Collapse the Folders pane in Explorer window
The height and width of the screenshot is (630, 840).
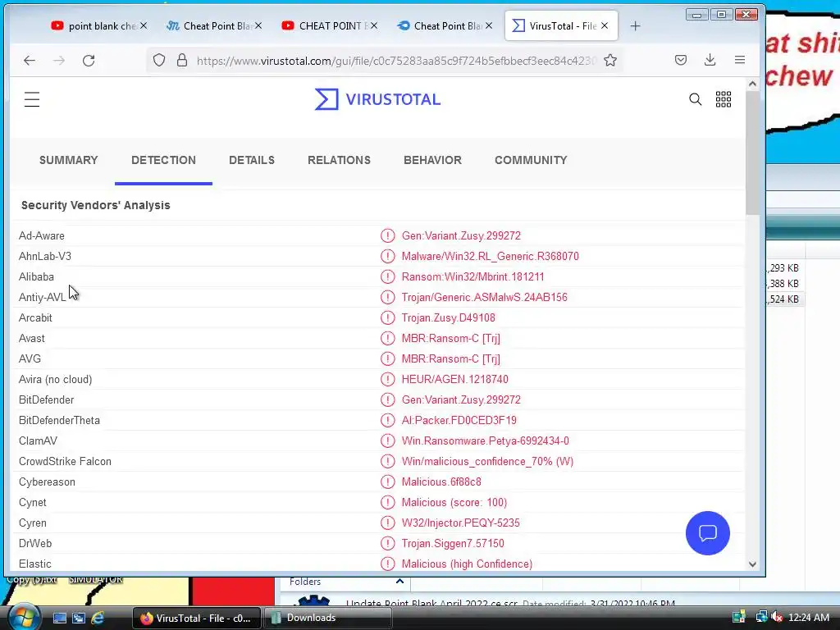point(399,582)
